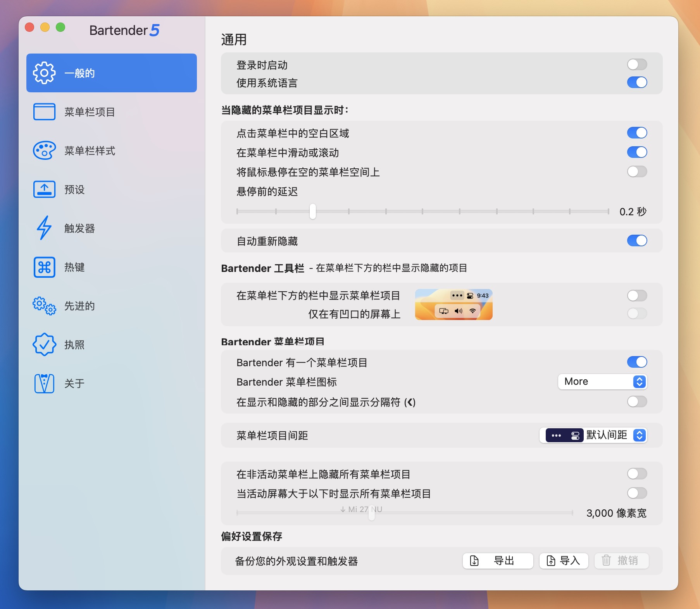This screenshot has height=609, width=700.
Task: Click the tuxedo icon next to 关于
Action: click(44, 383)
